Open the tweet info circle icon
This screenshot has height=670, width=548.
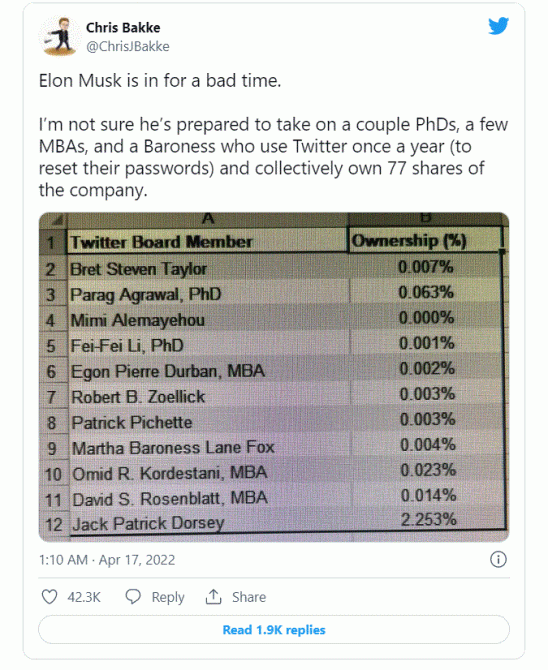(x=498, y=559)
